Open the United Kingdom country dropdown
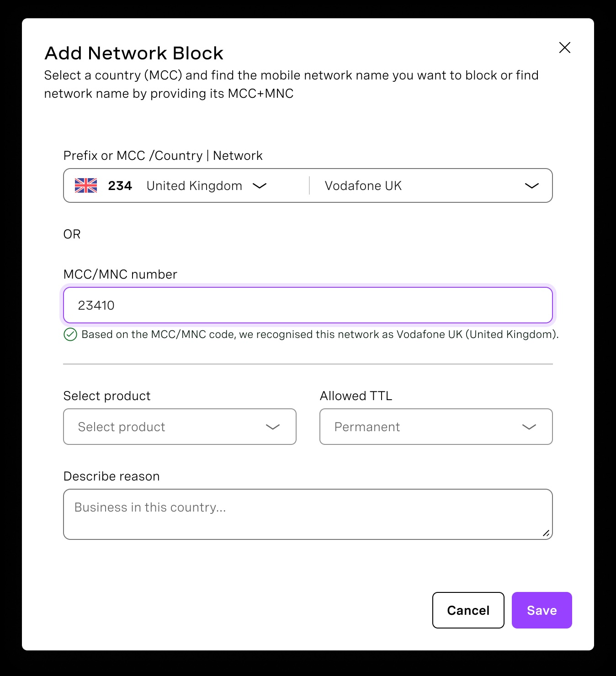616x676 pixels. pos(259,186)
